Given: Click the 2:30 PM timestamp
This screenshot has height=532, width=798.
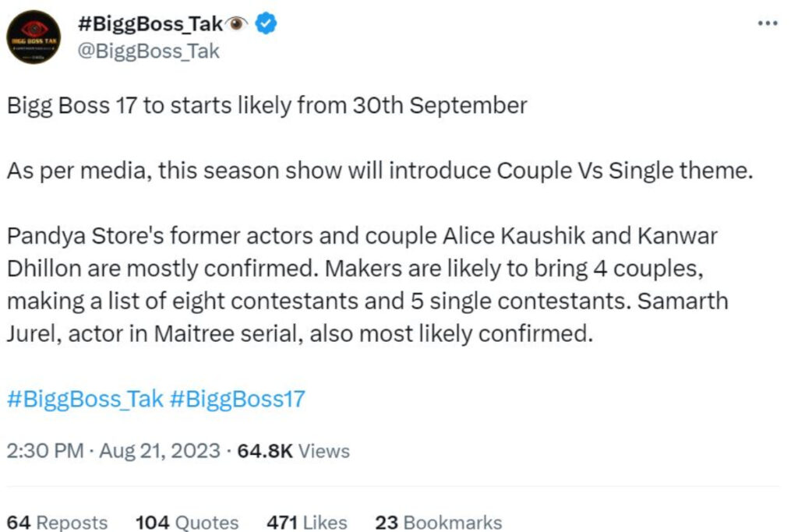Looking at the screenshot, I should (x=44, y=451).
